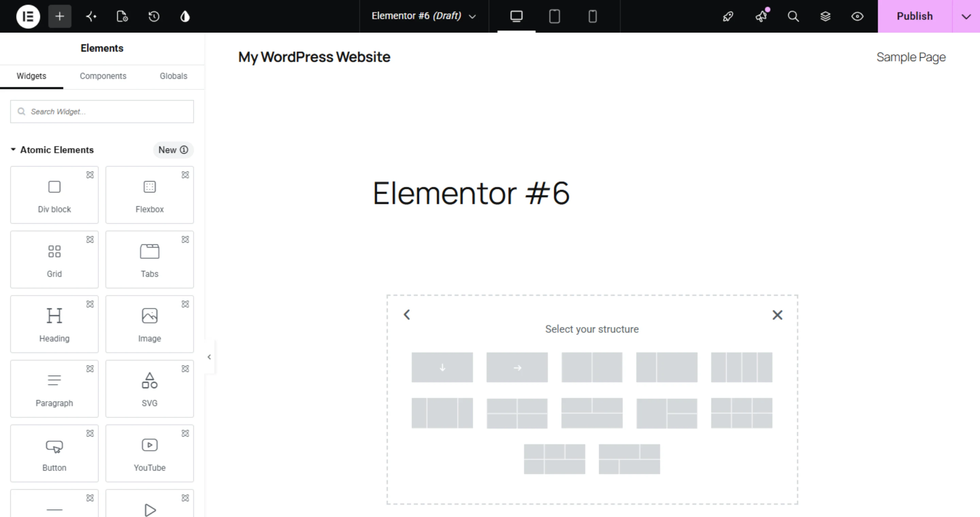Open the Elementor #6 (Draft) document dropdown

coord(424,16)
